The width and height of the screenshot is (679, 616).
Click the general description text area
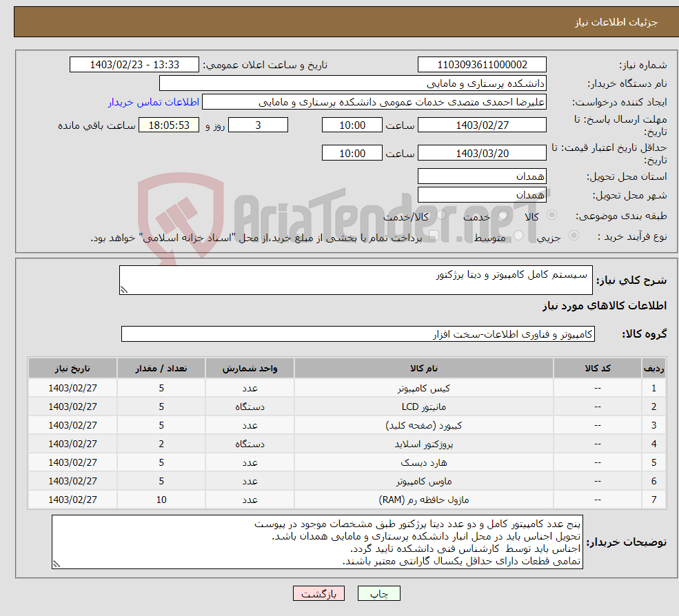(356, 280)
